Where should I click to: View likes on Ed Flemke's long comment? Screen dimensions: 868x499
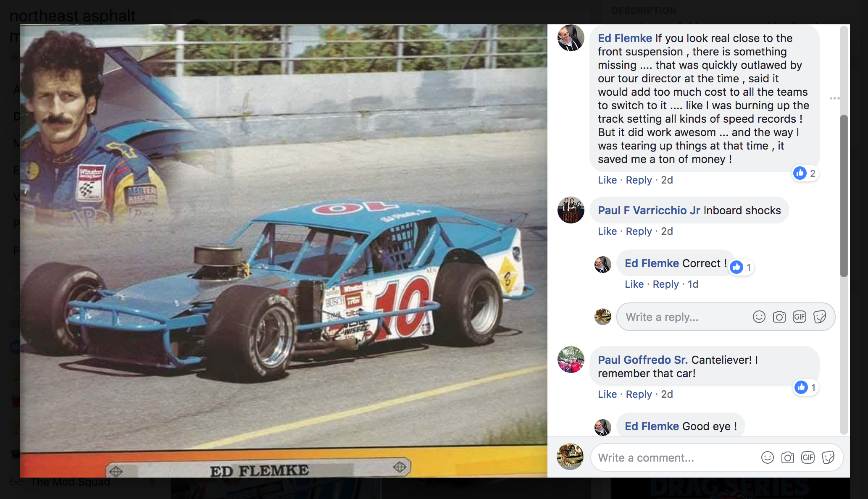pyautogui.click(x=805, y=173)
